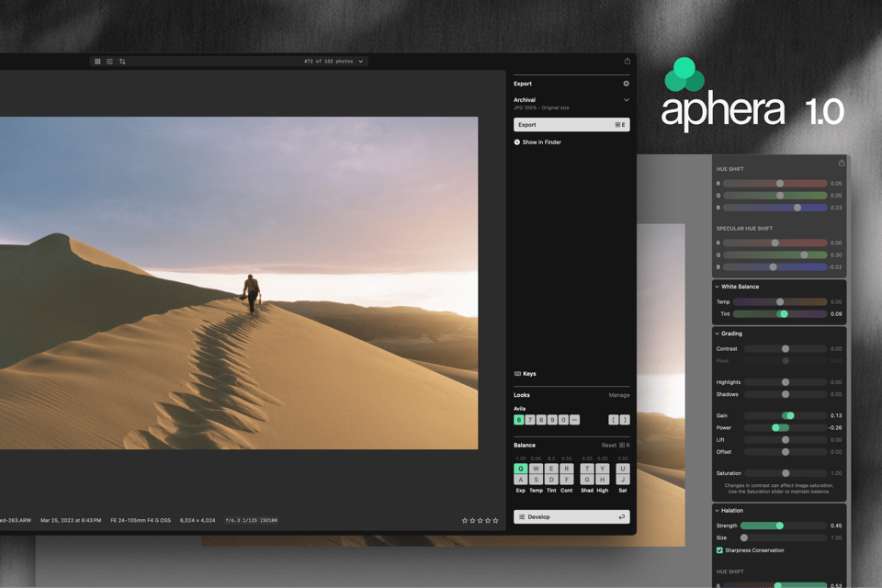The width and height of the screenshot is (882, 588).
Task: Click the S key to lower Temp
Action: tap(536, 480)
